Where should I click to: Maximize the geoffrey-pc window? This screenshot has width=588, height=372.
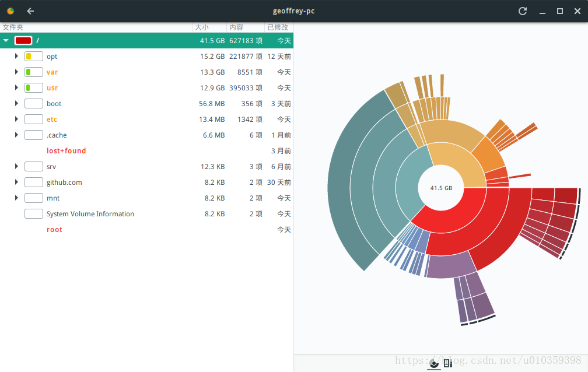coord(560,11)
